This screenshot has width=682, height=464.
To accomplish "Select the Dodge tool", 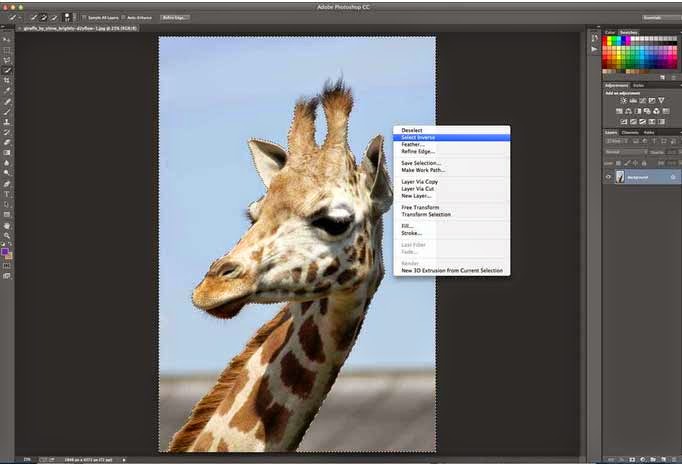I will (x=7, y=173).
